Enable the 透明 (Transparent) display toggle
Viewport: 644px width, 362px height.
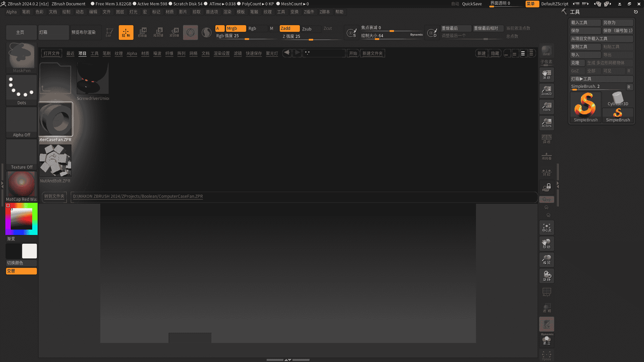coord(546,308)
